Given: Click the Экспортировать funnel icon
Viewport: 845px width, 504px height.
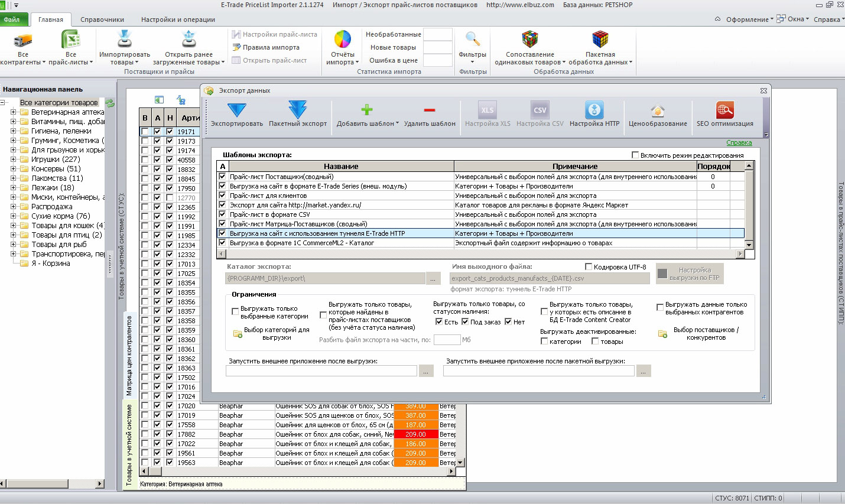Looking at the screenshot, I should tap(236, 110).
